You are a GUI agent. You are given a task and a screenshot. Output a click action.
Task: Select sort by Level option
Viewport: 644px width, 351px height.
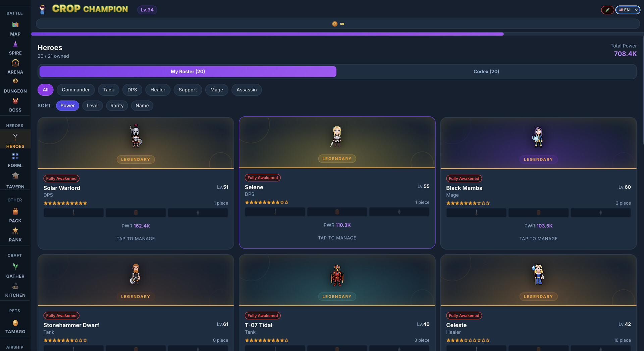click(x=93, y=105)
